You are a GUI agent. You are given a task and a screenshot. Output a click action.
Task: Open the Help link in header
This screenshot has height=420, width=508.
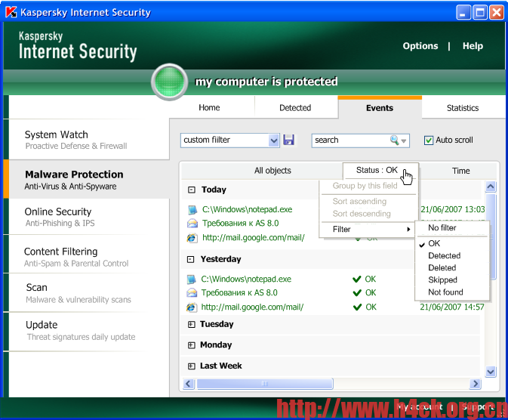tap(473, 46)
